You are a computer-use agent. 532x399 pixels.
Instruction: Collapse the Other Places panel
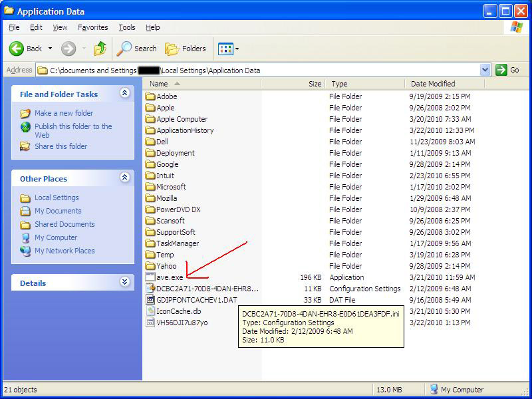(x=125, y=177)
